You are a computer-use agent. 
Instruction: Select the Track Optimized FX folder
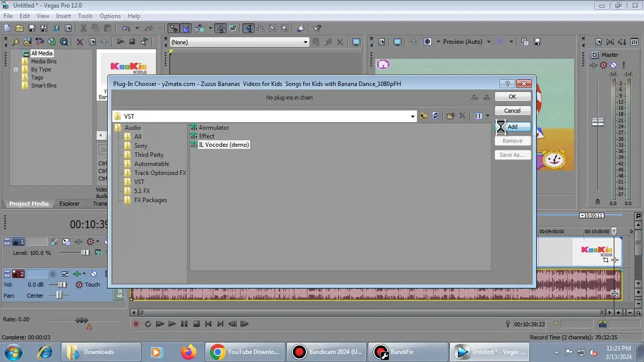160,173
